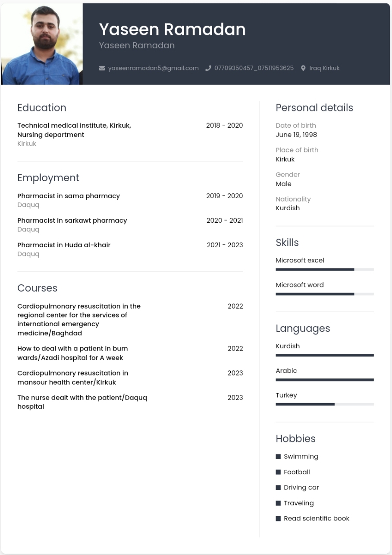This screenshot has width=392, height=555.
Task: Click the phone number in the header
Action: [x=254, y=68]
